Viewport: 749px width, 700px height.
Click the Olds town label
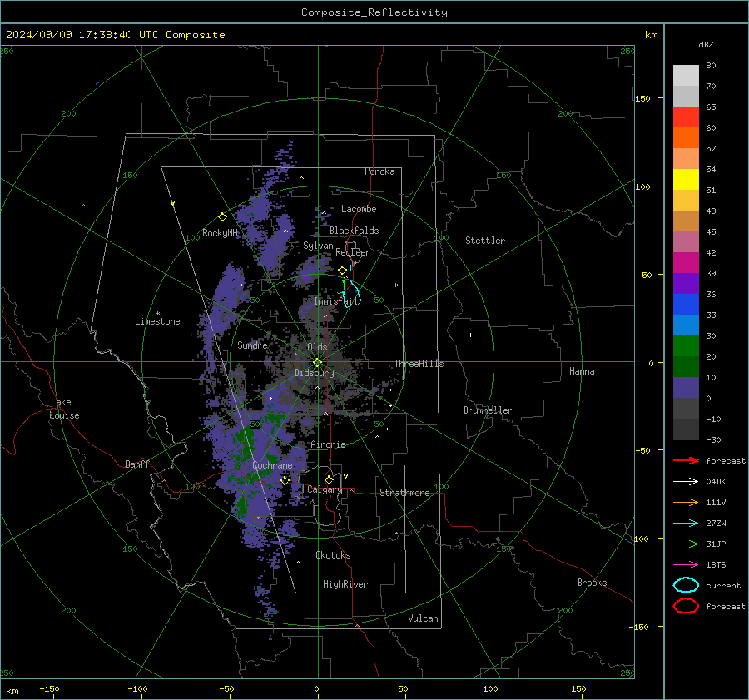click(317, 347)
